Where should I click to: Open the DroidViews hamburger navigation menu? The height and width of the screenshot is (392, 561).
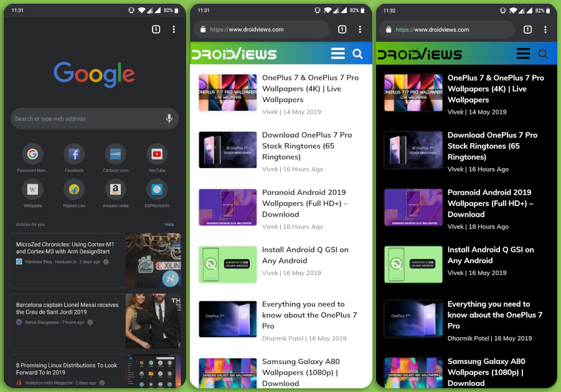(337, 54)
